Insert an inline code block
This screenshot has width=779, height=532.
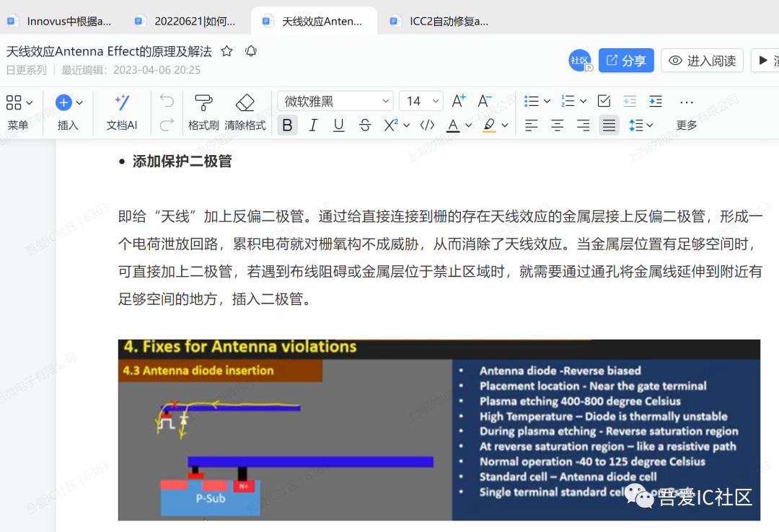(426, 125)
